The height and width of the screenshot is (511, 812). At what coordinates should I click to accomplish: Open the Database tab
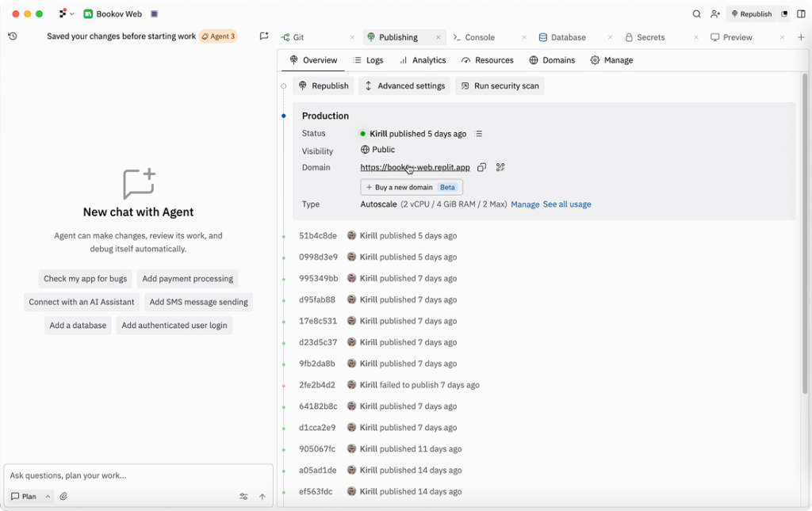(x=568, y=37)
